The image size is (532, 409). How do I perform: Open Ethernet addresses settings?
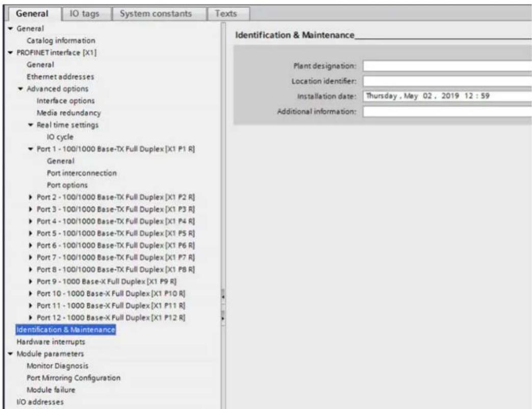coord(60,77)
